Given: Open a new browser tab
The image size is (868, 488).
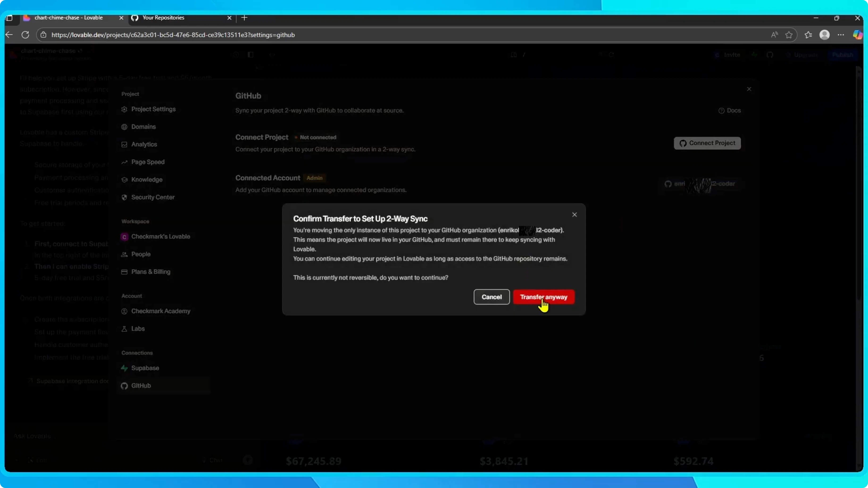Looking at the screenshot, I should [244, 18].
